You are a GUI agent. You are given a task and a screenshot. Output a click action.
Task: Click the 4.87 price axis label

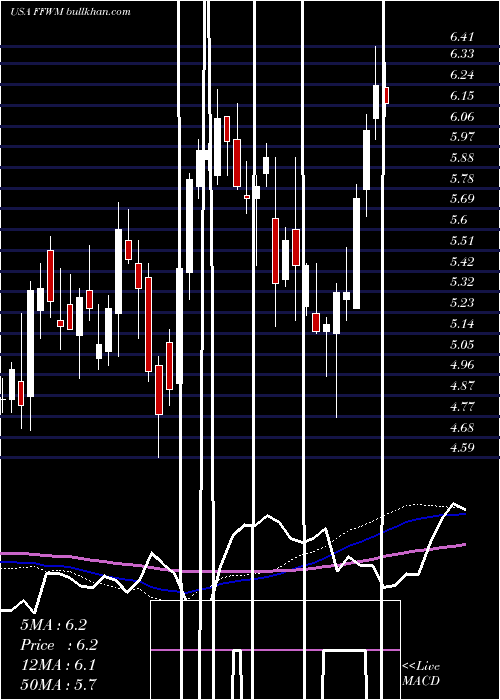tap(462, 385)
